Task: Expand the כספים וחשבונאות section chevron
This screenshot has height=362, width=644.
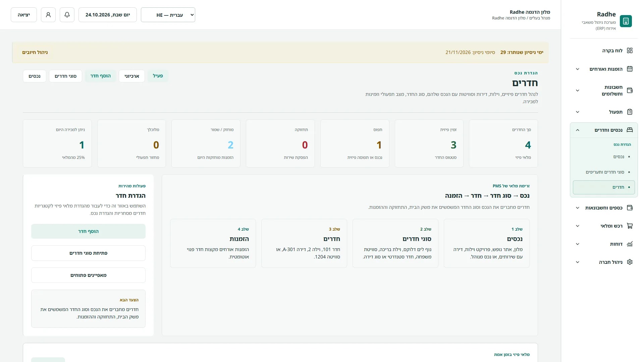Action: click(577, 208)
